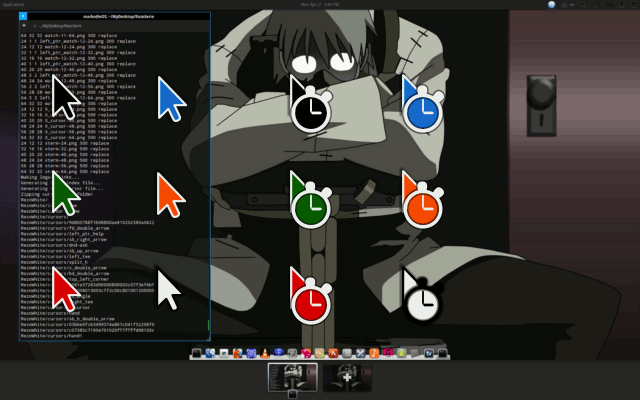Open the red-orange icon after the tan dock icon
The height and width of the screenshot is (400, 640).
(x=333, y=353)
